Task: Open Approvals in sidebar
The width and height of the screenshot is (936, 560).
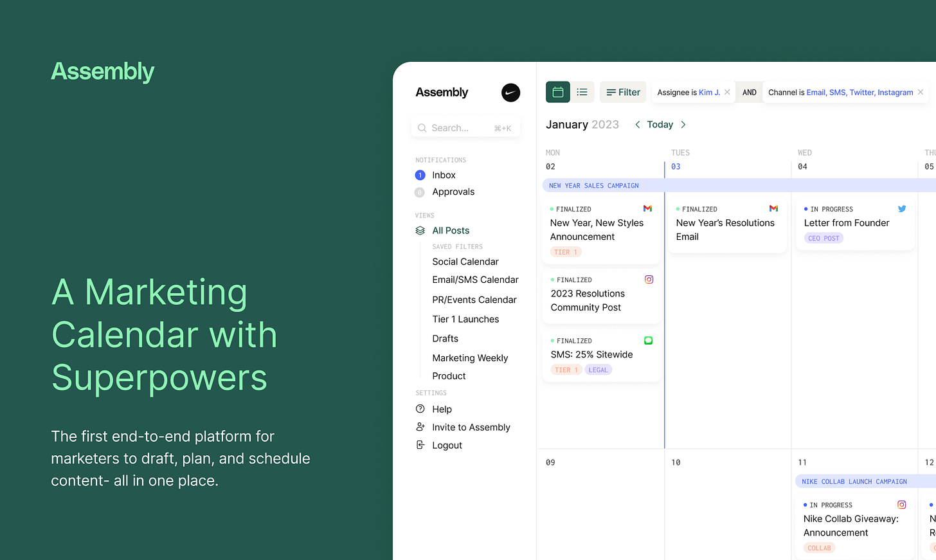Action: pos(453,192)
